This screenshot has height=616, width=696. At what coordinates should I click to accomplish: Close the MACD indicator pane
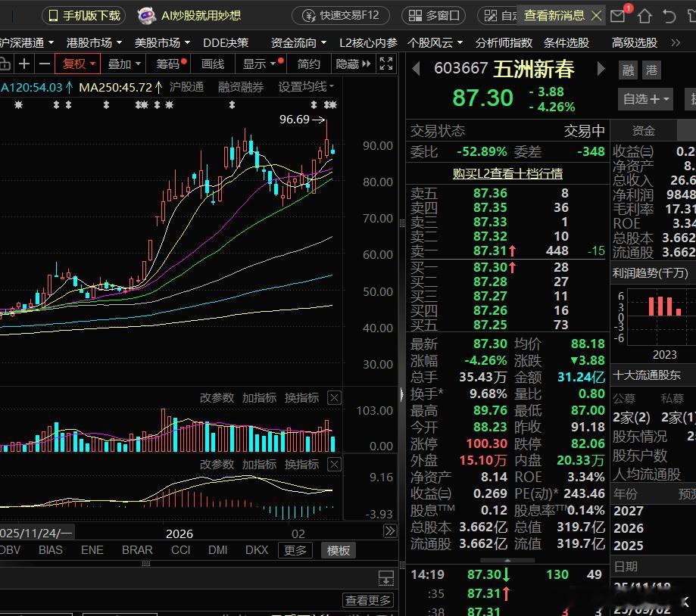[x=334, y=465]
